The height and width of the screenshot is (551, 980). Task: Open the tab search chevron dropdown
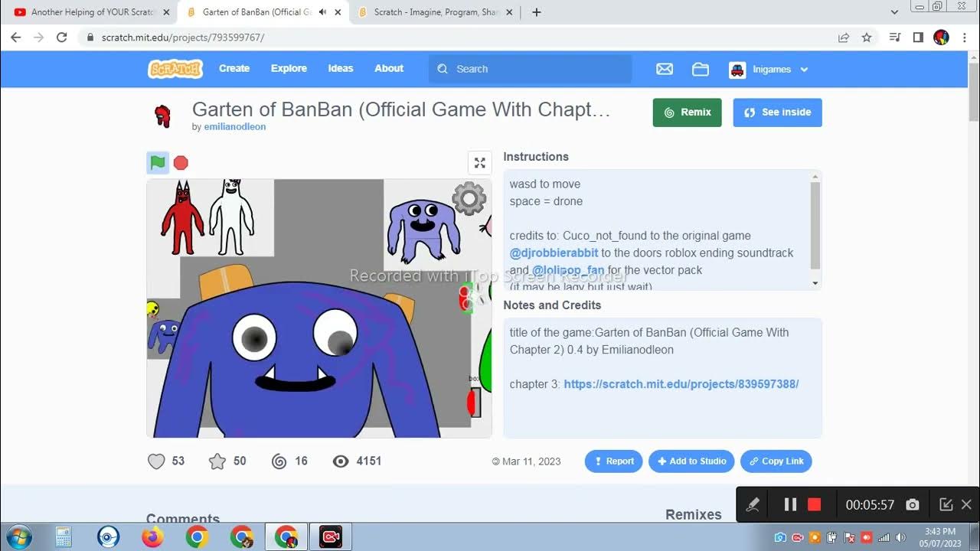tap(895, 12)
